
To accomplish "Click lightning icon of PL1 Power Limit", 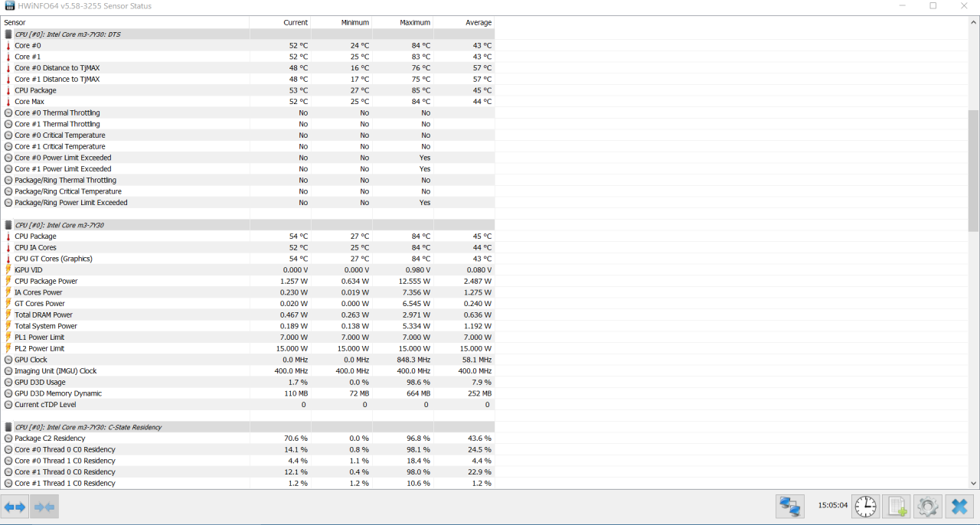I will [x=8, y=337].
